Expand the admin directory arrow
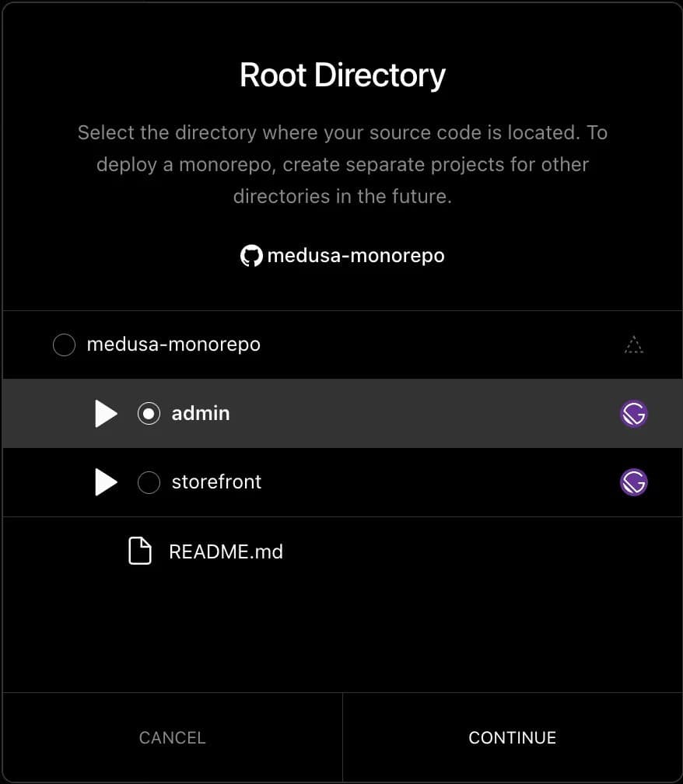 [x=106, y=414]
